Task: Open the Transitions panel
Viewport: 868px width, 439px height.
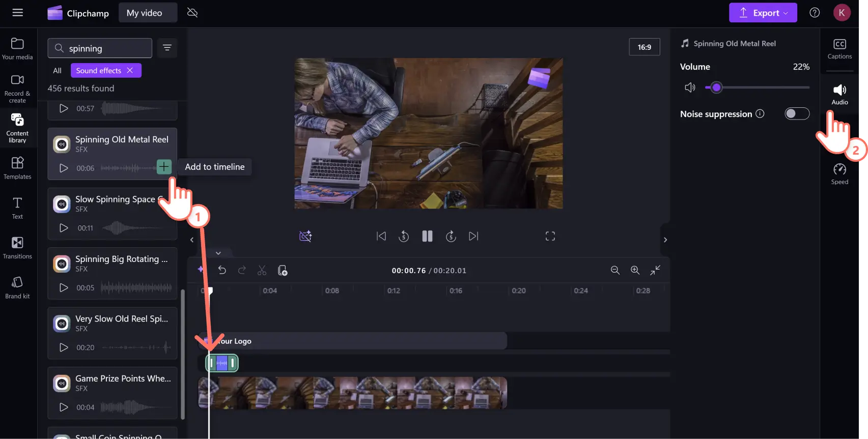Action: tap(17, 248)
